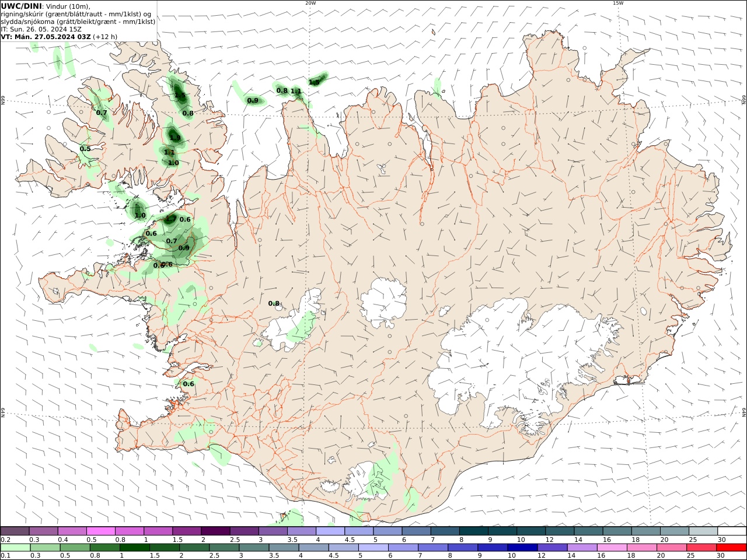Click the 0.7 value in northwest Westfjords
The width and height of the screenshot is (747, 560).
[102, 113]
